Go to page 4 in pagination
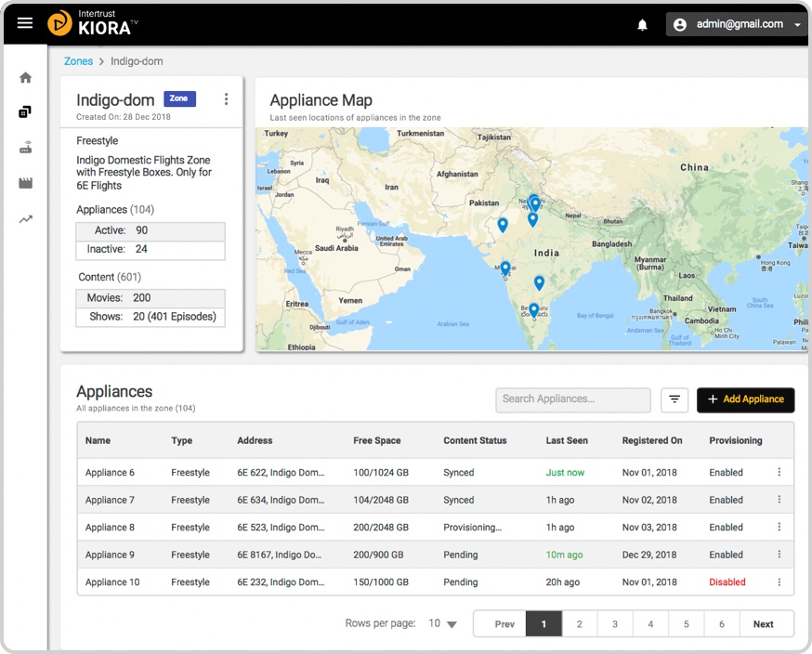This screenshot has width=812, height=654. (x=650, y=624)
